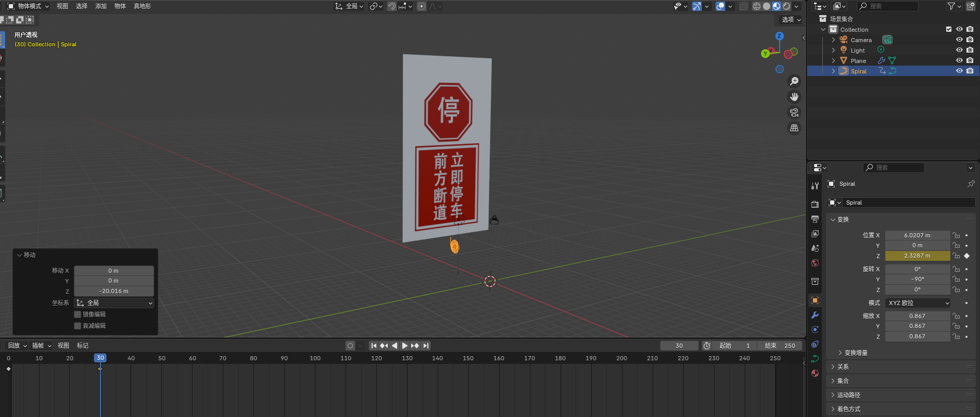The image size is (980, 417).
Task: Toggle camera view icon in viewport
Action: (794, 112)
